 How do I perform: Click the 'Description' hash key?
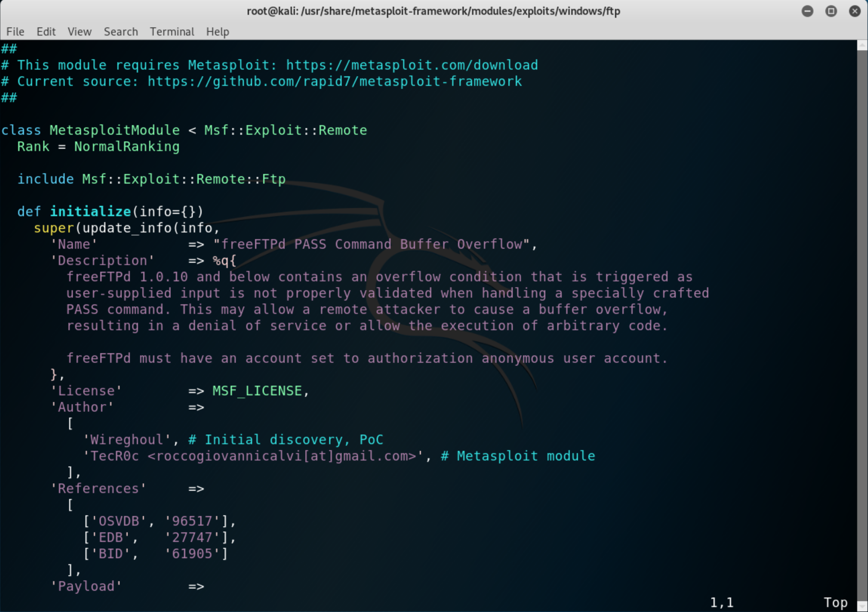tap(103, 261)
